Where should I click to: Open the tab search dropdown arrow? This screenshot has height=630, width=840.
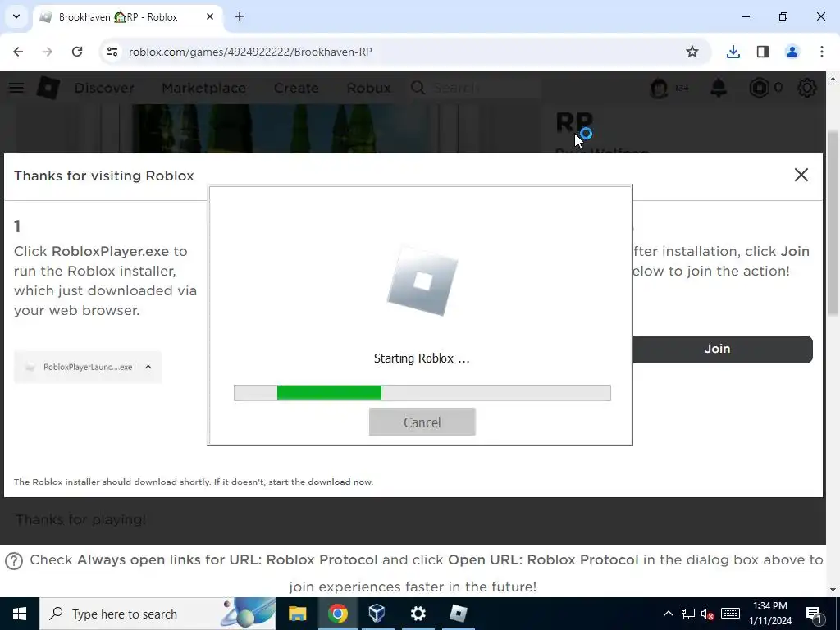pyautogui.click(x=16, y=16)
